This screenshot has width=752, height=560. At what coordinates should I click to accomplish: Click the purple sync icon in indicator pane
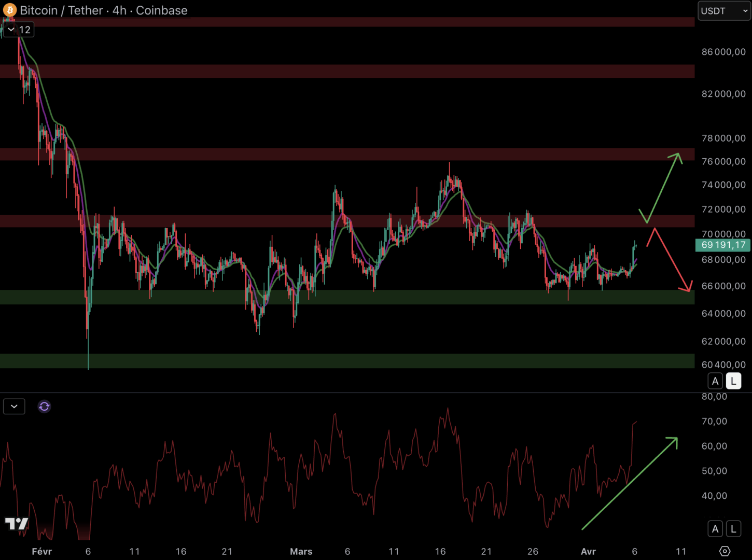(x=44, y=407)
